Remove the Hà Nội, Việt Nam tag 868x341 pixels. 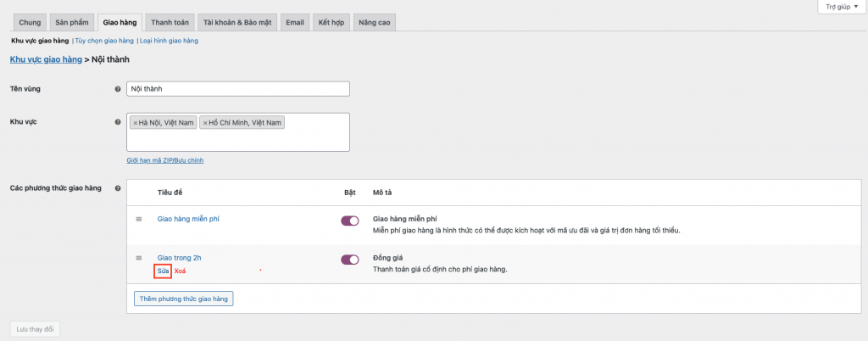click(x=134, y=123)
